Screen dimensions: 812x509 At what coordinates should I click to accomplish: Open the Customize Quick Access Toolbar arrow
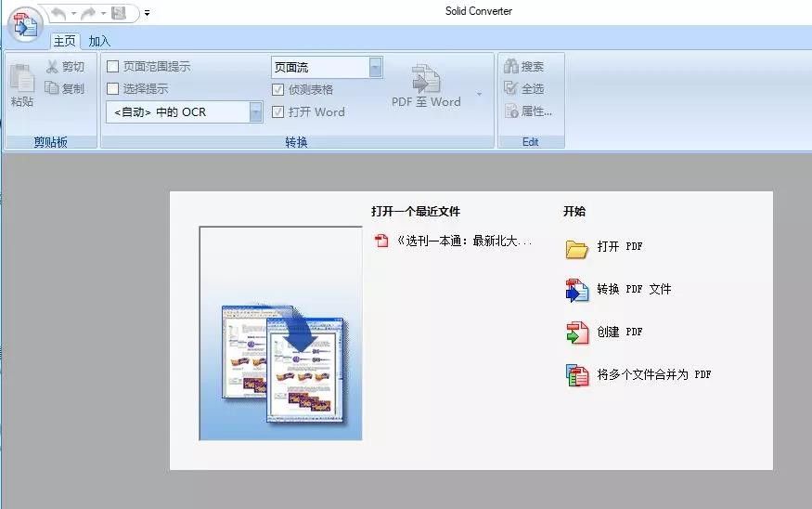pyautogui.click(x=147, y=14)
